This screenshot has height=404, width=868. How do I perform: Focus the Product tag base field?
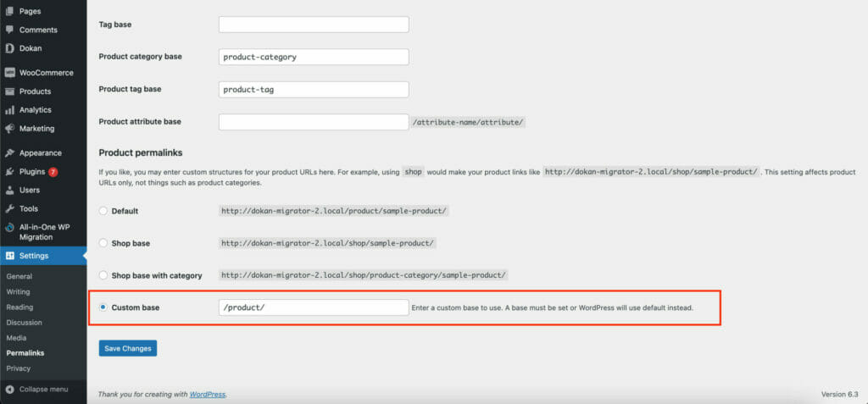(x=314, y=90)
